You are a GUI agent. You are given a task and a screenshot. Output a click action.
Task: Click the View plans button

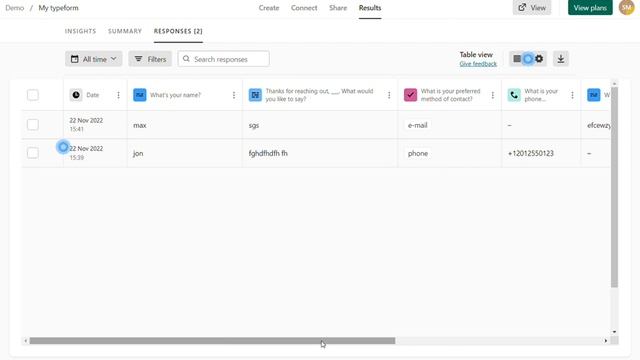click(590, 7)
